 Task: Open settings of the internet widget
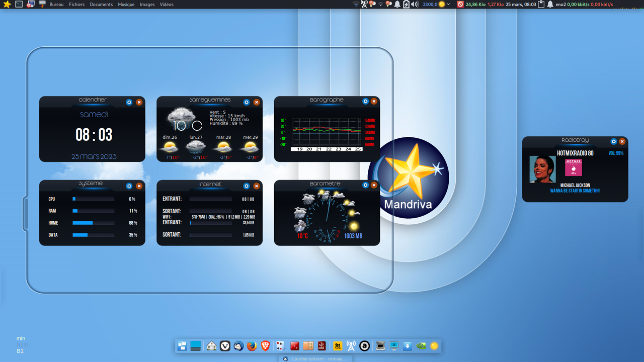click(x=247, y=186)
